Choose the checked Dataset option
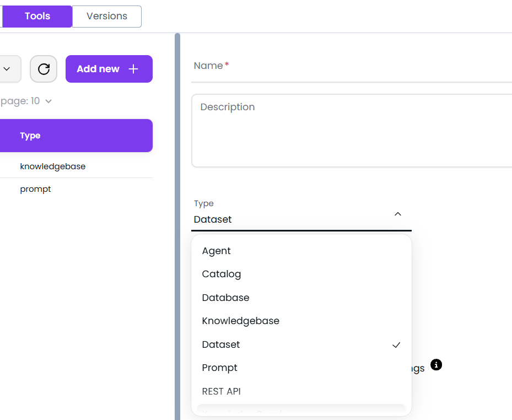Viewport: 512px width, 420px height. click(221, 344)
